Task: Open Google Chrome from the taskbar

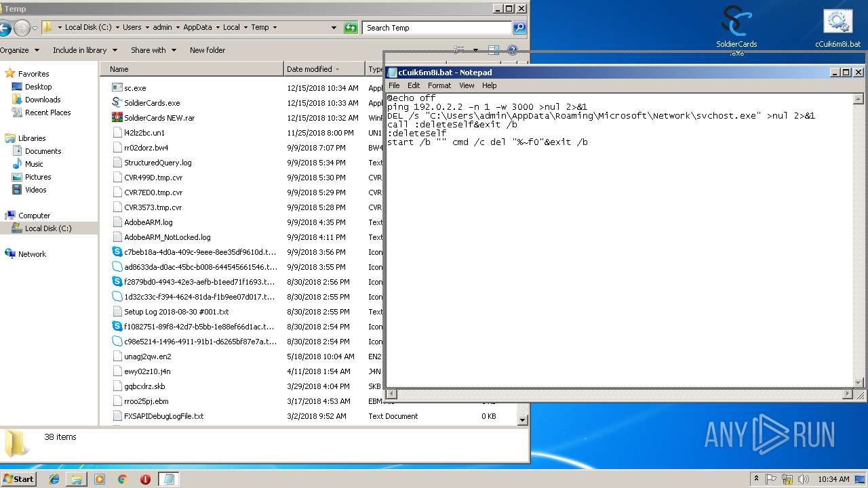Action: point(122,479)
